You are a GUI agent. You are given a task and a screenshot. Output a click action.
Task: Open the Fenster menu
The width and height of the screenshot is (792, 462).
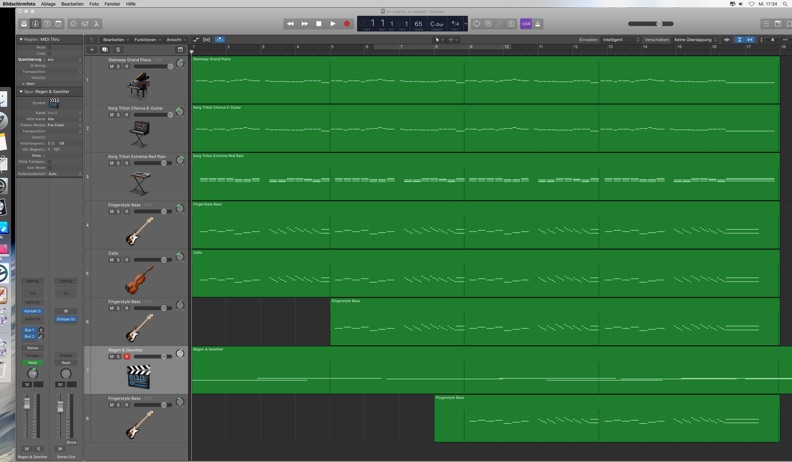point(112,4)
